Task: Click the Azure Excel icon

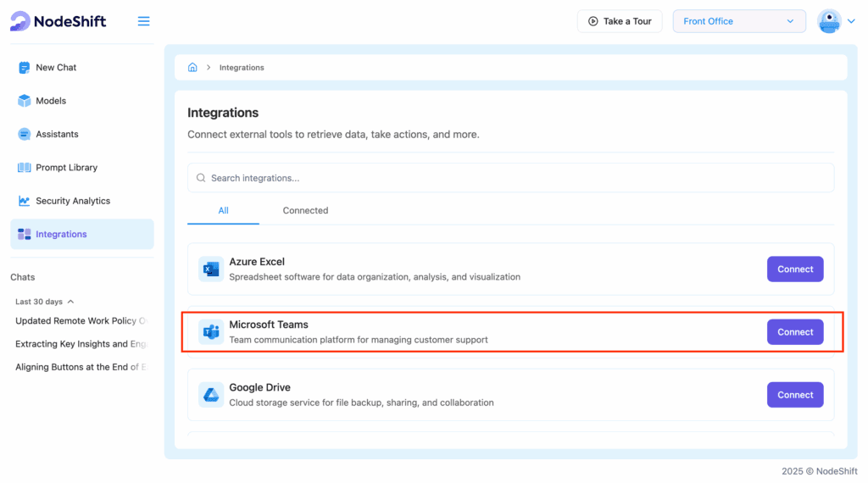Action: pyautogui.click(x=209, y=269)
